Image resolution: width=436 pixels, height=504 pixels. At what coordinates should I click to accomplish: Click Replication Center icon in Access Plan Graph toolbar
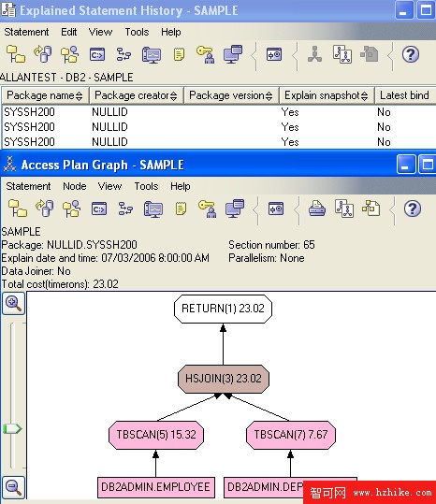click(x=45, y=209)
